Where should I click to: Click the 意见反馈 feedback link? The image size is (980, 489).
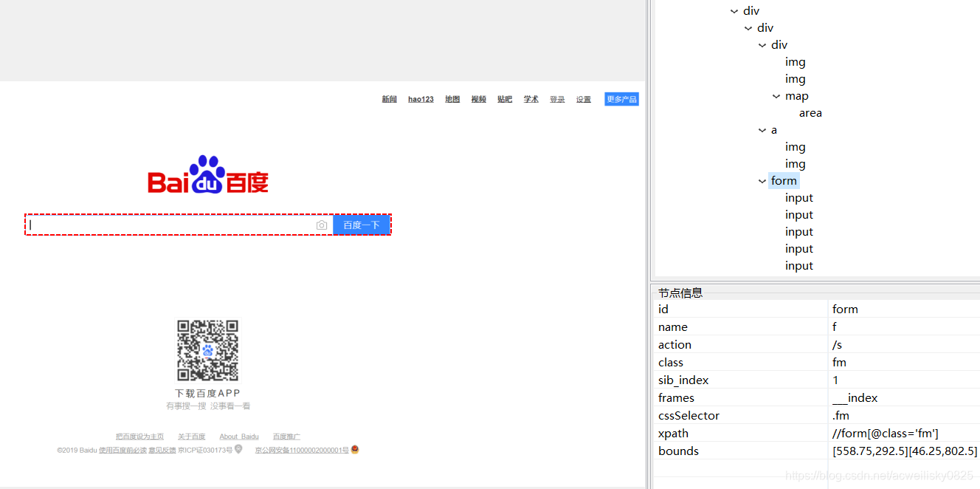tap(162, 450)
